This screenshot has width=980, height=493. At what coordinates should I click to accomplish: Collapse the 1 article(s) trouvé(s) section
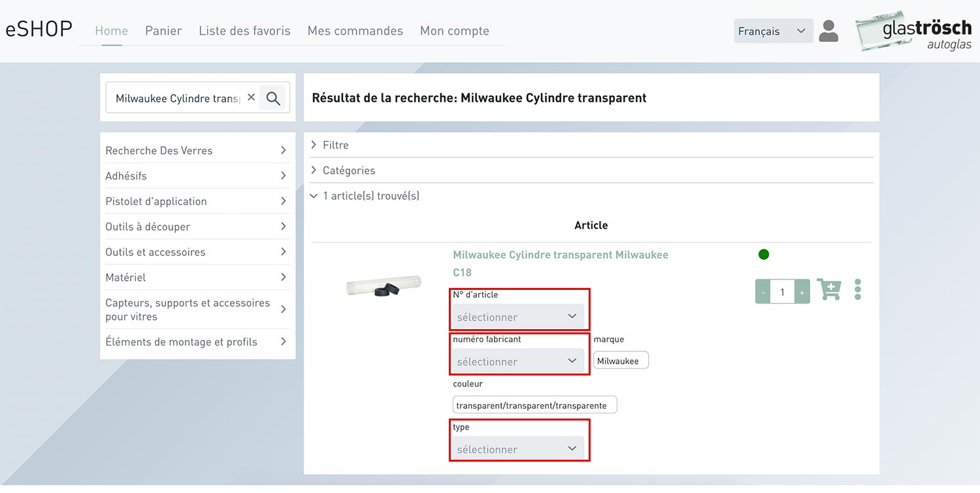click(591, 196)
